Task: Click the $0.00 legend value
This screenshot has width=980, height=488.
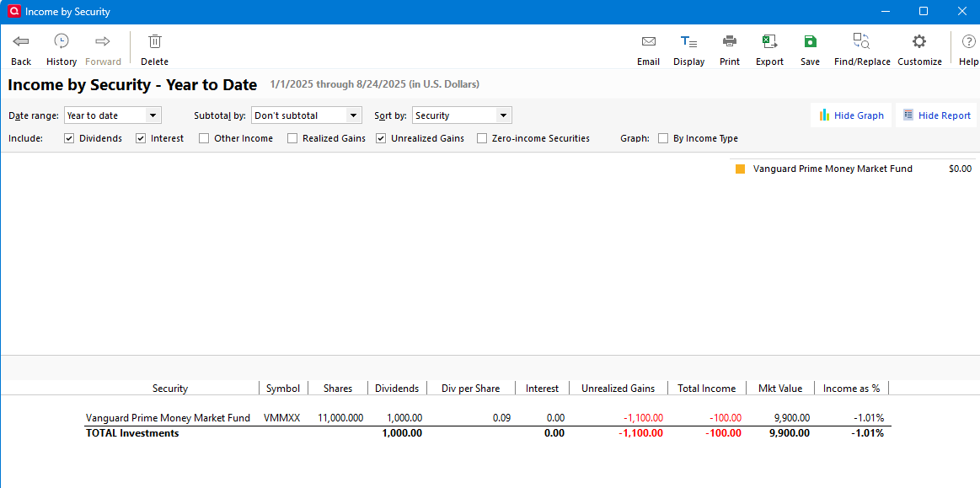Action: (x=960, y=169)
